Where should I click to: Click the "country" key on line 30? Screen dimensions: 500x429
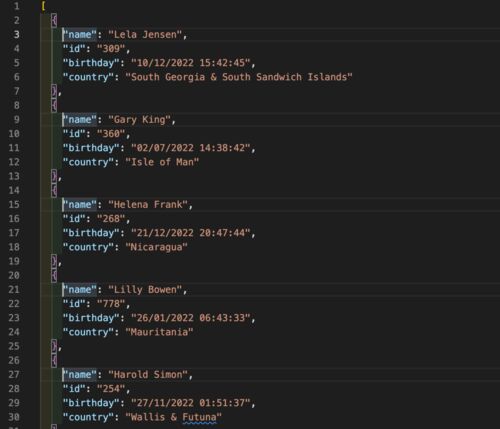[x=88, y=417]
